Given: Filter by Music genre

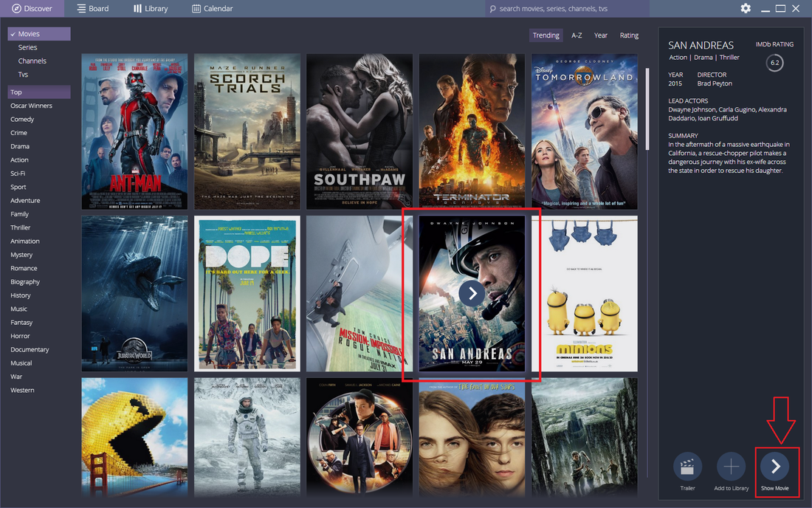Looking at the screenshot, I should 18,309.
